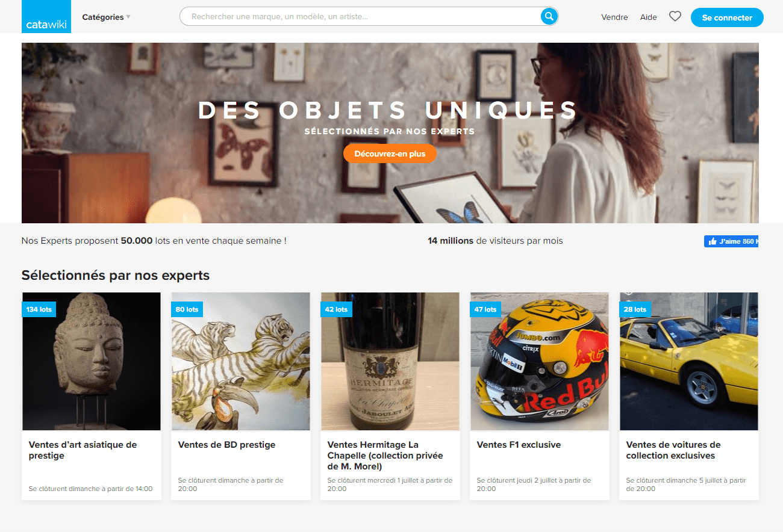This screenshot has width=783, height=532.
Task: Click the Catégories dropdown arrow
Action: tap(128, 17)
